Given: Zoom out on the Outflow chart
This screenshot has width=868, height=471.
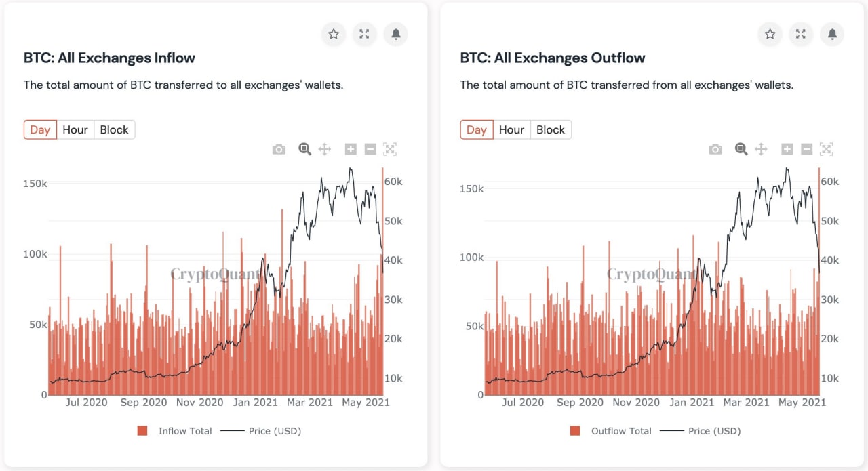Looking at the screenshot, I should (806, 149).
